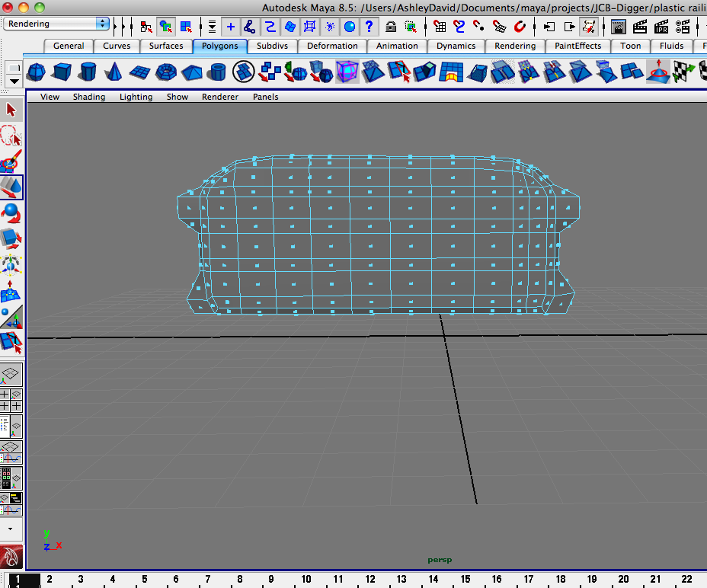This screenshot has width=707, height=588.
Task: Activate the Select arrow tool
Action: pos(11,110)
